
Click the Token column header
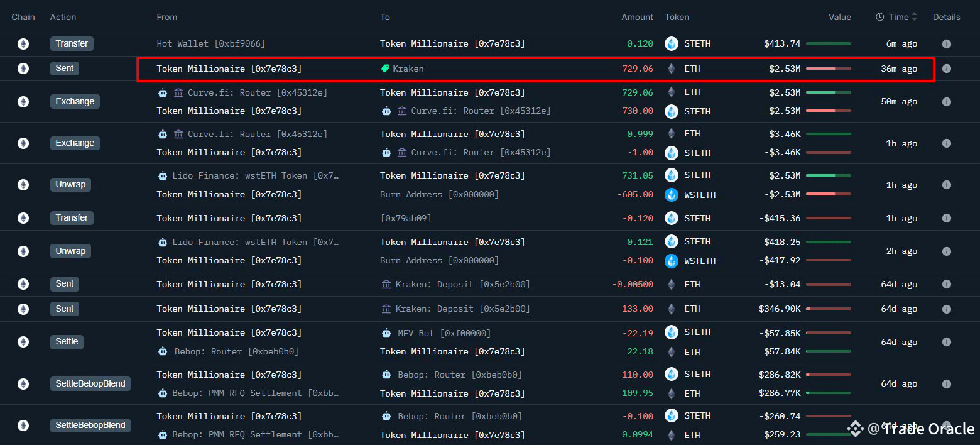pos(677,18)
